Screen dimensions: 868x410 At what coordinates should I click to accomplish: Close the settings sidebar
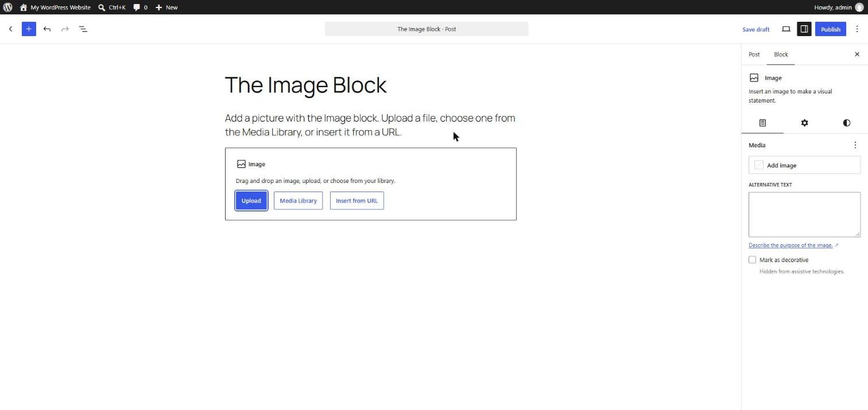(x=857, y=54)
